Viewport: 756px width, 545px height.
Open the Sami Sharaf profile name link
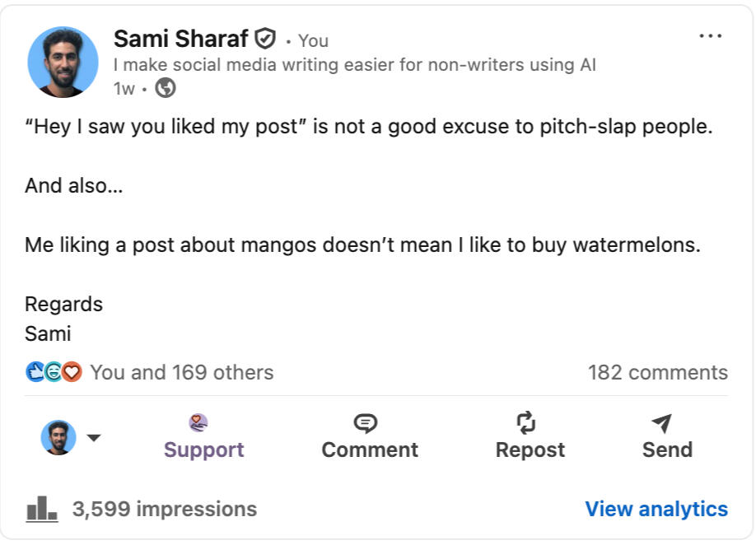pos(180,39)
